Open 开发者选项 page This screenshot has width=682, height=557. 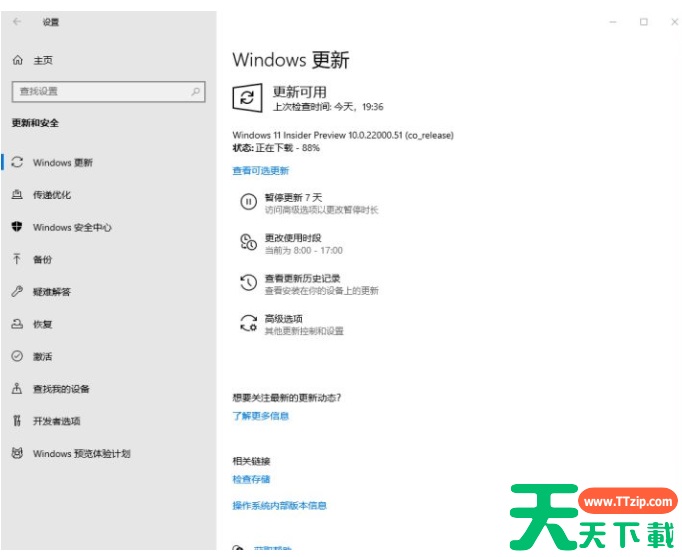point(57,421)
